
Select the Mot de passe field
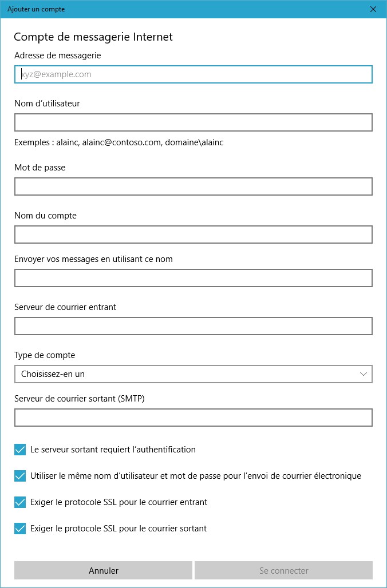(193, 186)
